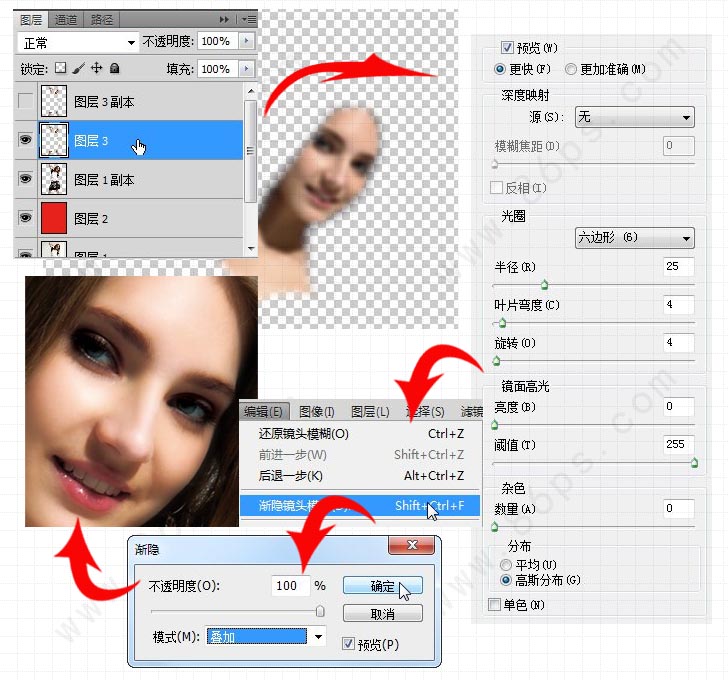Select the 更快(F) radio button
This screenshot has height=680, width=728.
[500, 69]
